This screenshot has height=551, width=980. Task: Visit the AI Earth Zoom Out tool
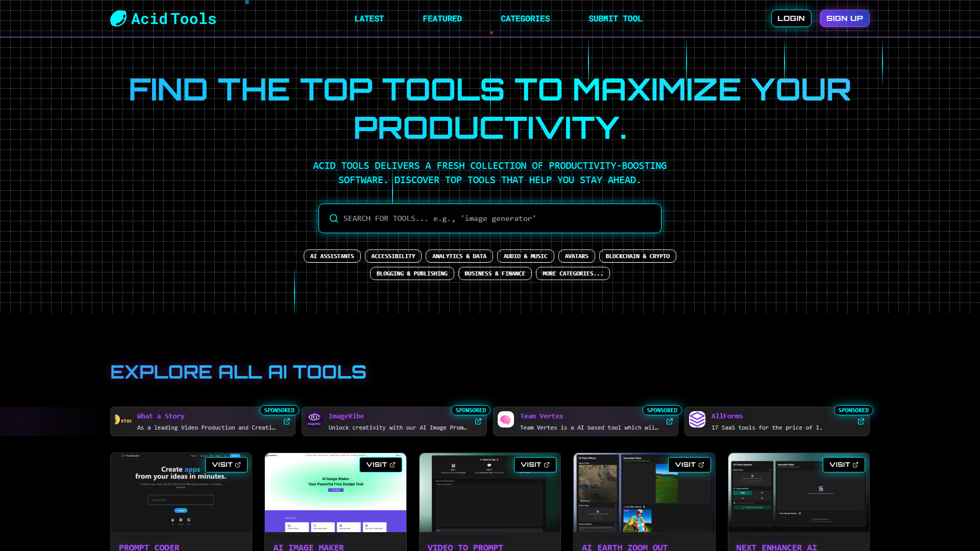coord(690,465)
